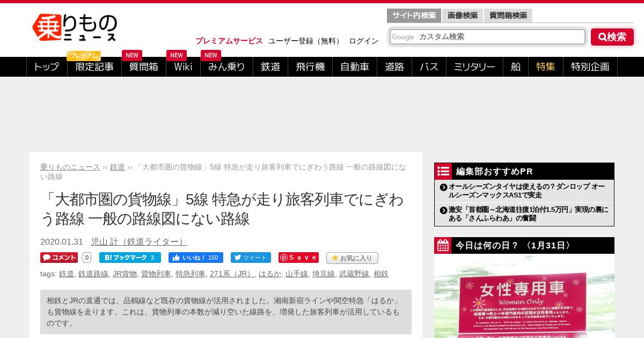Image resolution: width=644 pixels, height=338 pixels.
Task: Click the 相鉄 tag
Action: click(x=381, y=274)
